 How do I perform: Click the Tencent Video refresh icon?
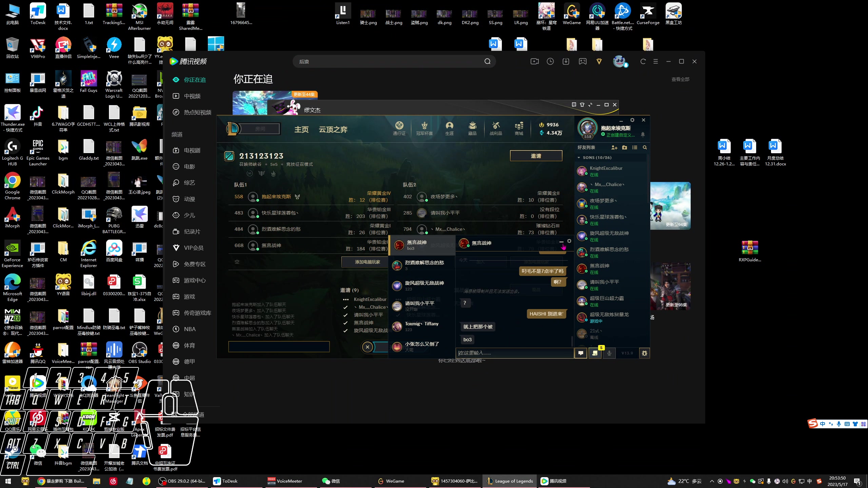(643, 61)
